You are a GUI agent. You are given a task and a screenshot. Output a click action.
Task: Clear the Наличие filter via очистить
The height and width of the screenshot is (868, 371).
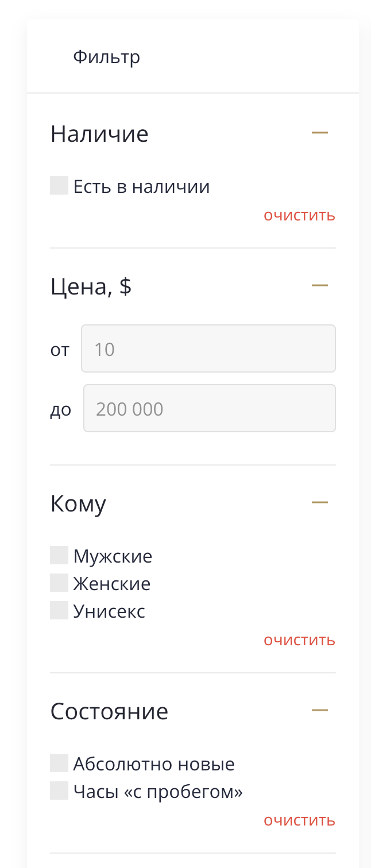coord(299,216)
